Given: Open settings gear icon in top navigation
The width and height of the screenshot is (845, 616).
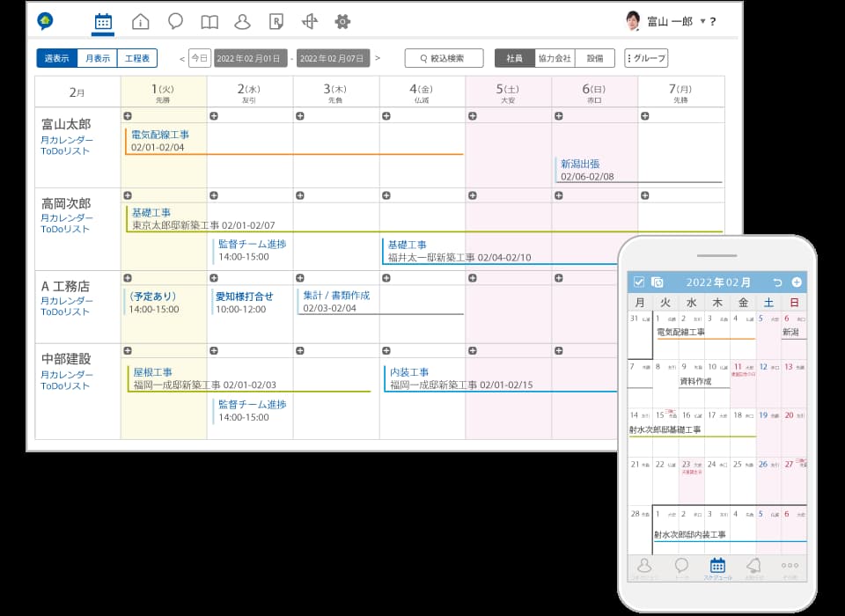Looking at the screenshot, I should (342, 21).
